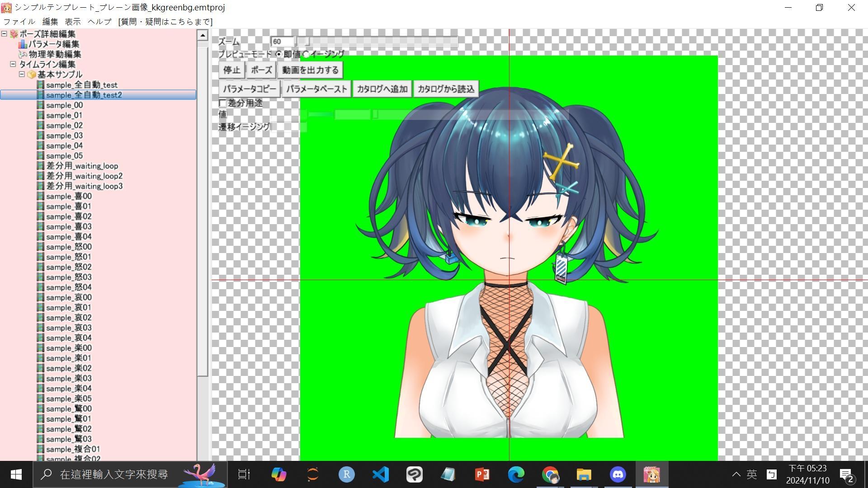Open the 質問・疑問はこちらまで menu item
This screenshot has height=488, width=868.
point(165,22)
